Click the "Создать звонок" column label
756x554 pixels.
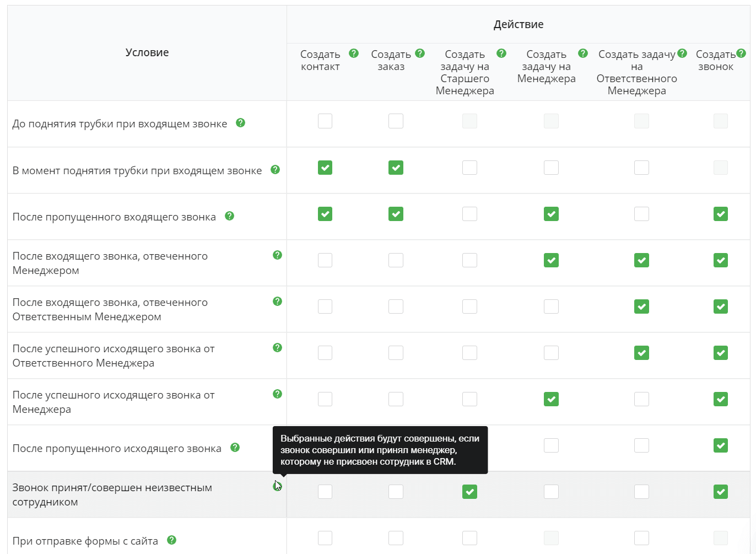pyautogui.click(x=716, y=61)
